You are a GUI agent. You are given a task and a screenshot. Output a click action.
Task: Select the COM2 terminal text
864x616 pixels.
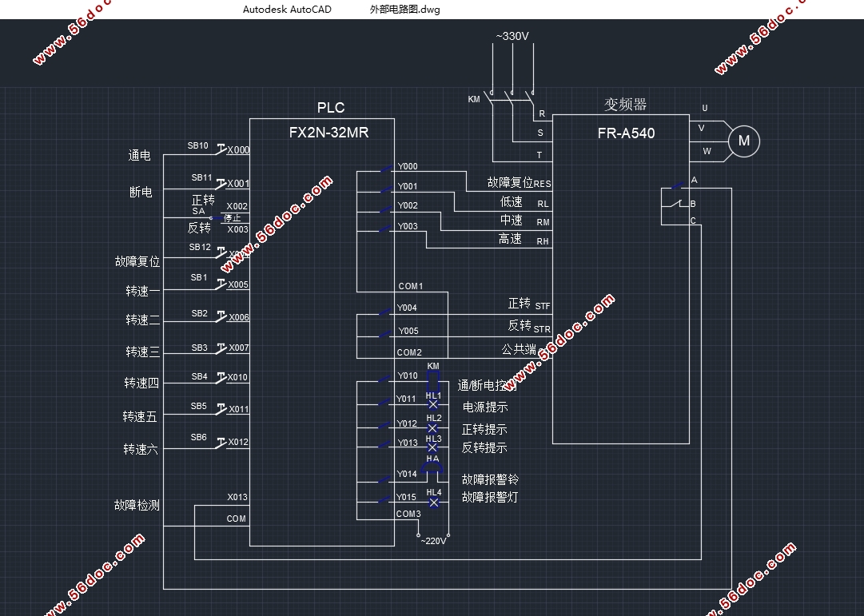[409, 352]
